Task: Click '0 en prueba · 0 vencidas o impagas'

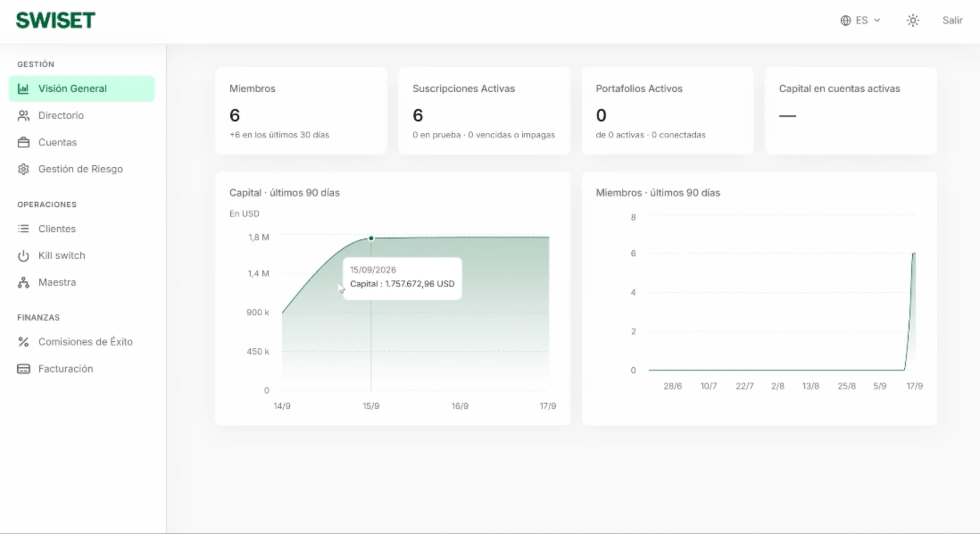Action: coord(483,135)
